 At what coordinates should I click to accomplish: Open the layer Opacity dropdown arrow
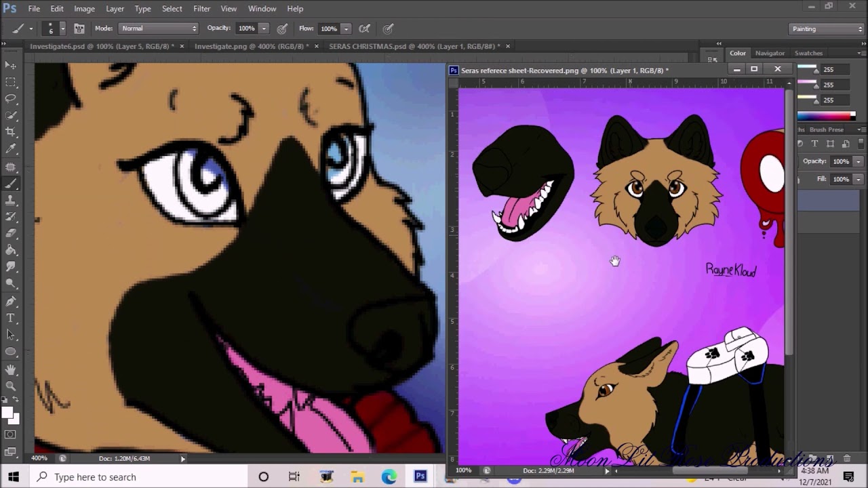point(858,161)
